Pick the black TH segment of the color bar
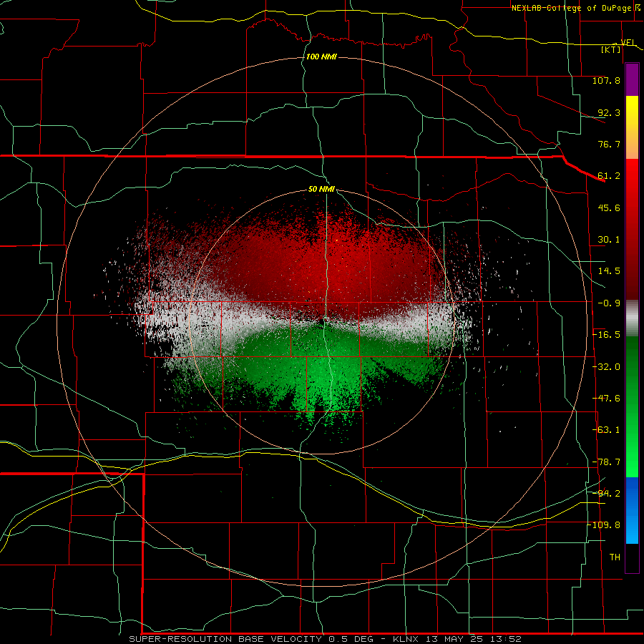The image size is (644, 644). coord(632,557)
